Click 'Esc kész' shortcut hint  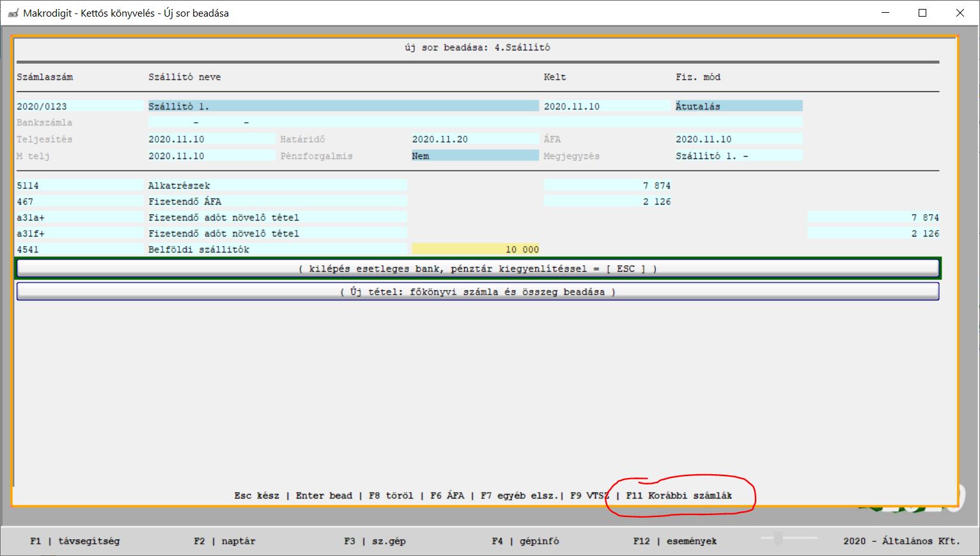pos(256,495)
